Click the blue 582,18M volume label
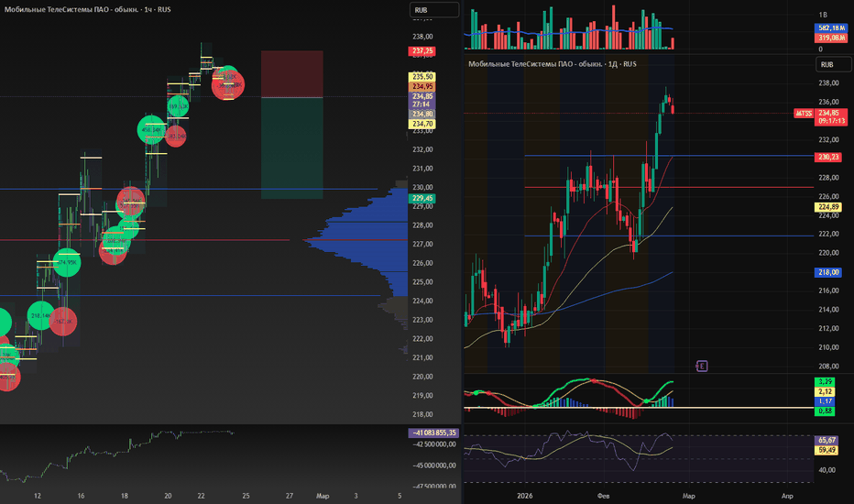The height and width of the screenshot is (504, 854). 830,27
